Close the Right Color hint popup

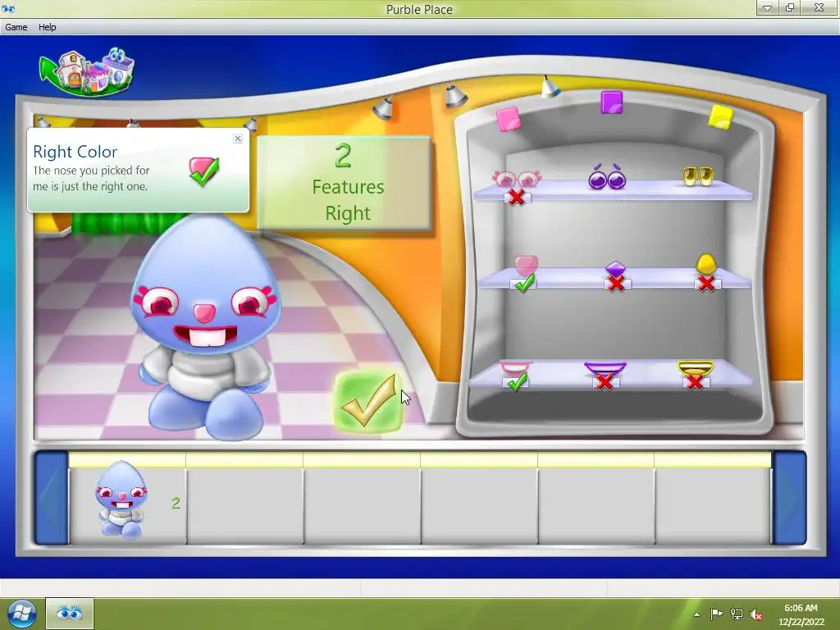238,139
